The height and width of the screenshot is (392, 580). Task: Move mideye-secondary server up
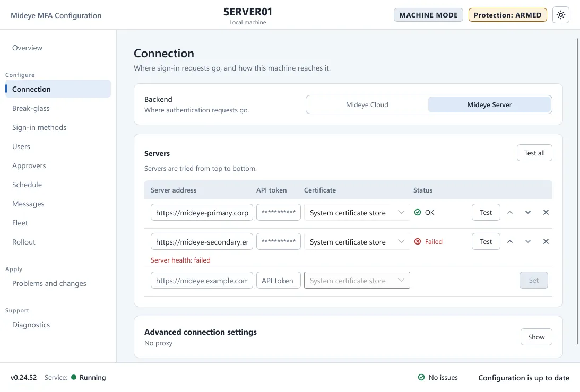click(510, 241)
